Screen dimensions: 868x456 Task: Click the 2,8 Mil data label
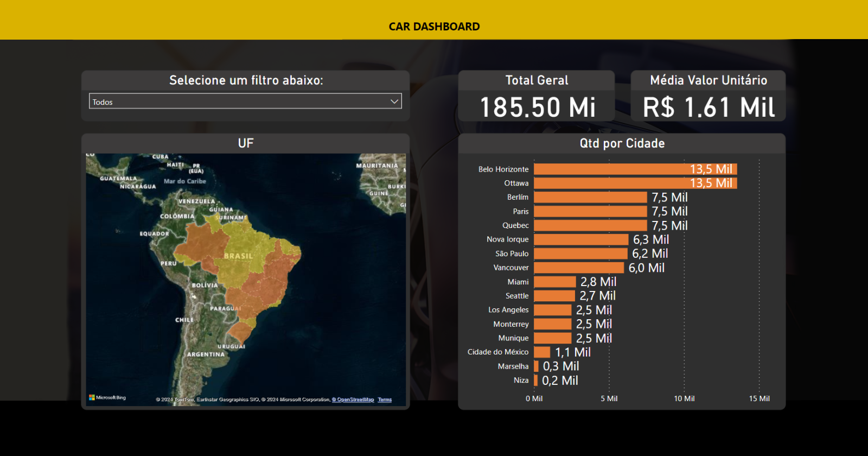(x=598, y=282)
